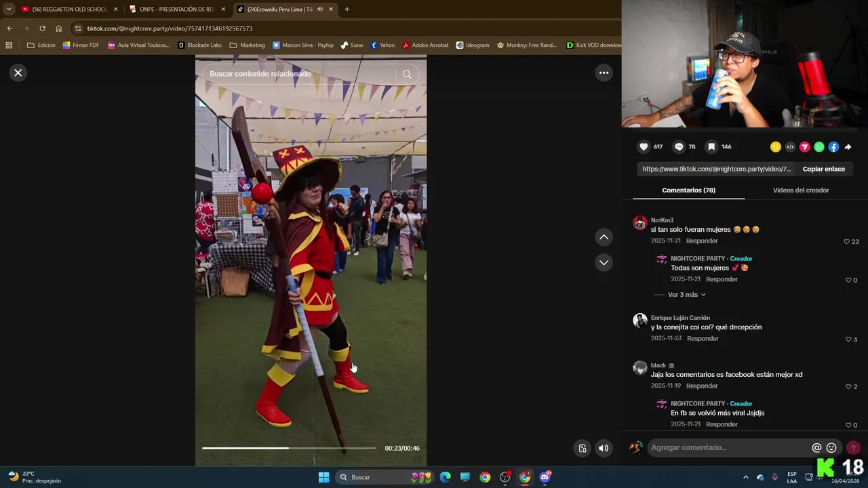Viewport: 868px width, 488px height.
Task: Get the embed code icon
Action: coord(790,147)
